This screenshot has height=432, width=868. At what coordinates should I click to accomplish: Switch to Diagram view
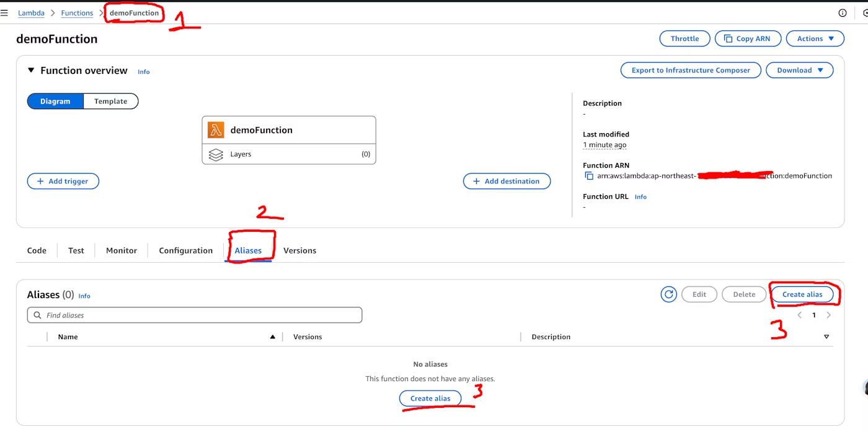[x=55, y=101]
